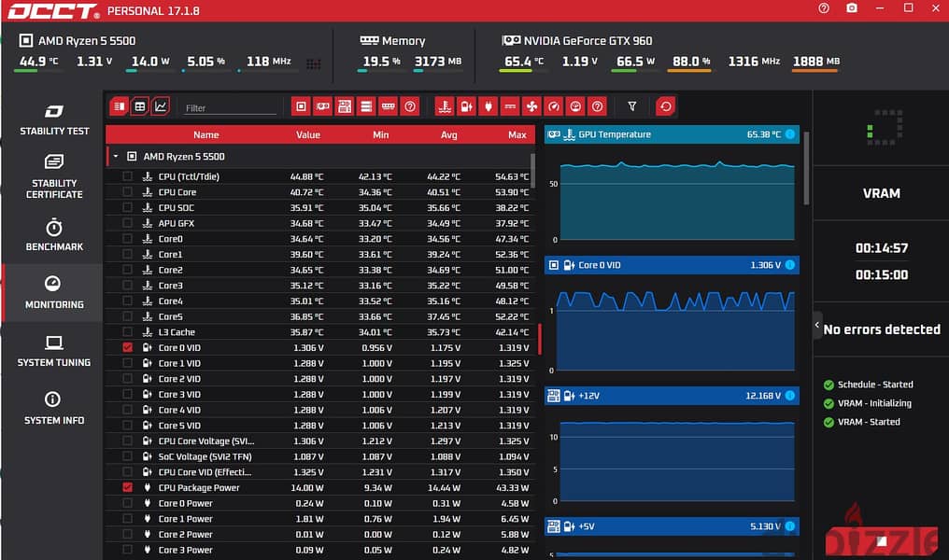The width and height of the screenshot is (949, 560).
Task: Toggle the voltage sensor filter icon
Action: click(467, 106)
